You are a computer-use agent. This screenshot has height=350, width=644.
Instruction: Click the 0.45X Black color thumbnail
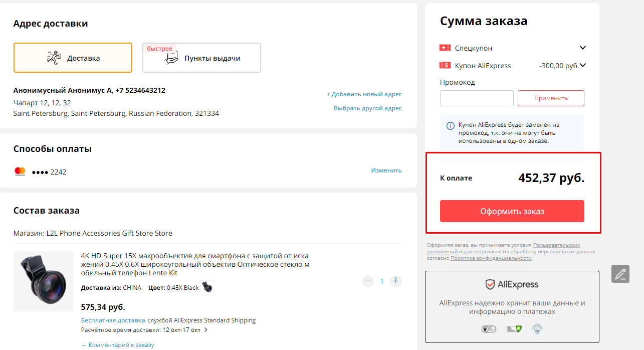[207, 287]
